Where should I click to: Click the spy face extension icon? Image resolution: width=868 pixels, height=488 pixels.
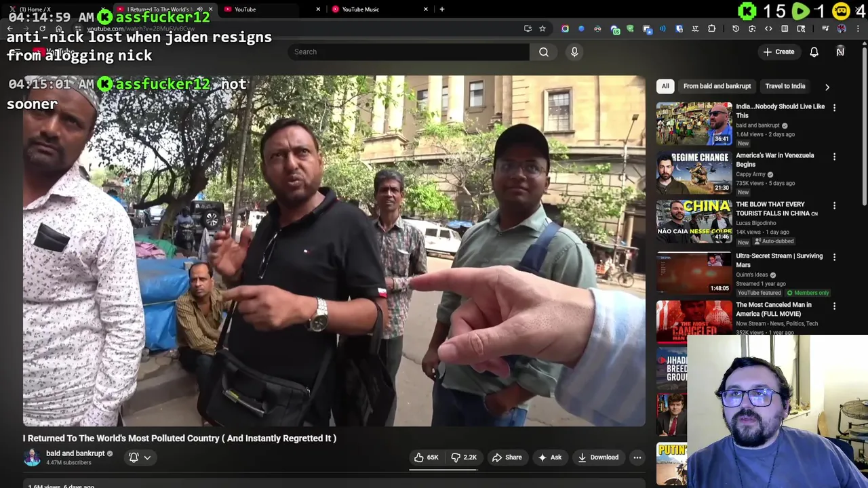pos(597,28)
